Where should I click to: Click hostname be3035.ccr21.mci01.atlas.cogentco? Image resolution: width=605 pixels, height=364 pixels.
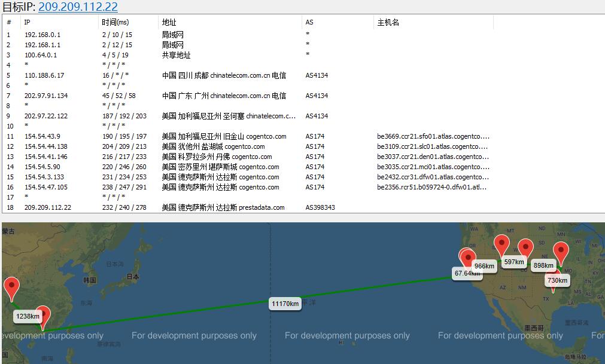[433, 167]
